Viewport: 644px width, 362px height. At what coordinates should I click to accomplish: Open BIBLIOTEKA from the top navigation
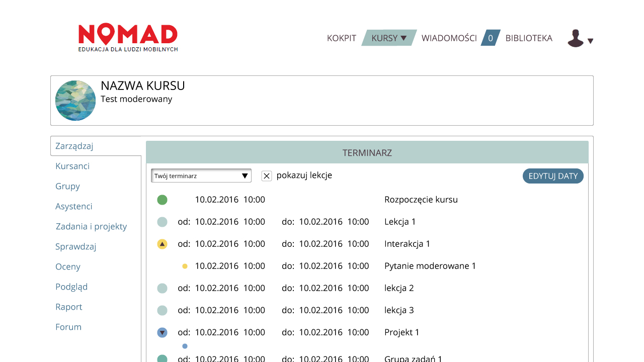pyautogui.click(x=529, y=38)
